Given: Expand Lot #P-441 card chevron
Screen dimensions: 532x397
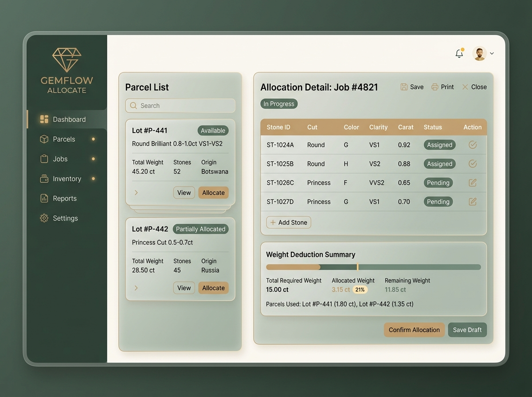Looking at the screenshot, I should point(136,193).
